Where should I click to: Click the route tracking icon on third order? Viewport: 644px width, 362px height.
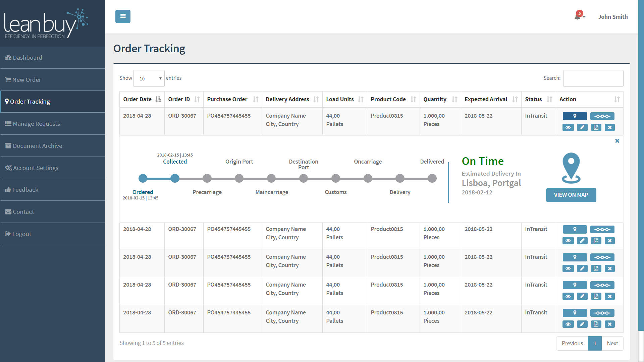(602, 257)
